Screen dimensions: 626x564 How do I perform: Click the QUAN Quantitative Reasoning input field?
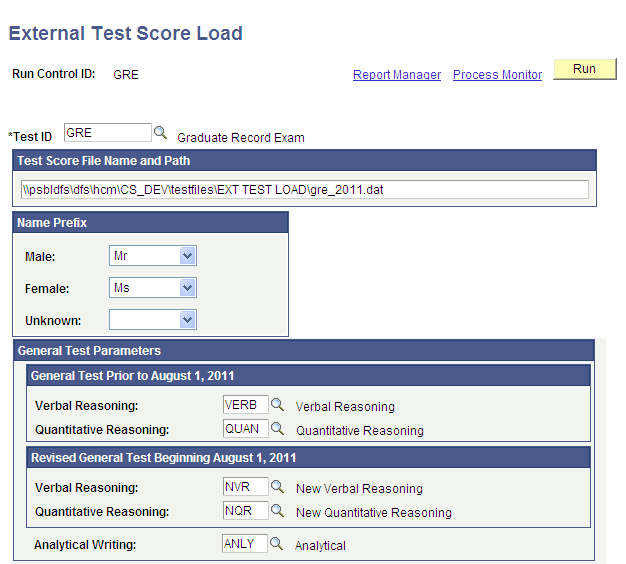246,429
